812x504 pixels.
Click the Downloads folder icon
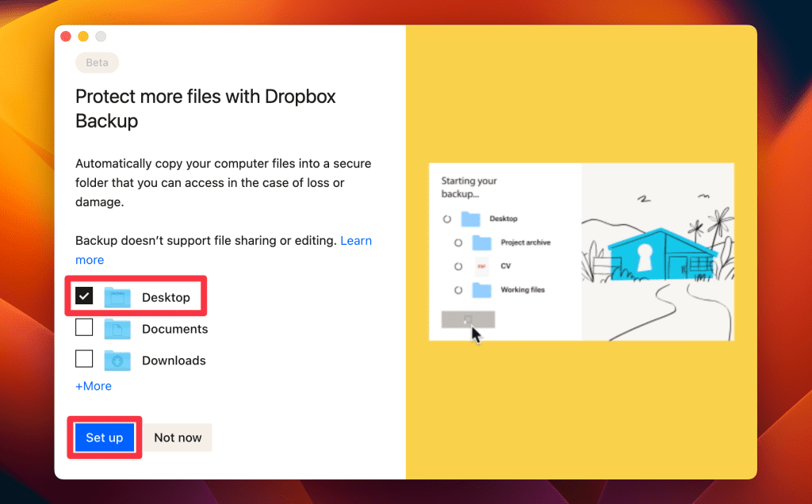pyautogui.click(x=117, y=360)
